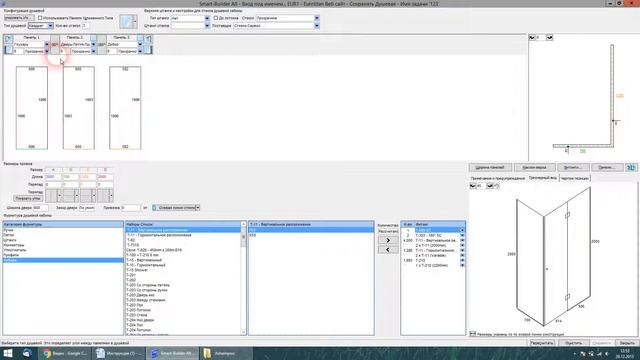The width and height of the screenshot is (640, 360).
Task: Click the blue icon button right of Печать
Action: (x=631, y=167)
